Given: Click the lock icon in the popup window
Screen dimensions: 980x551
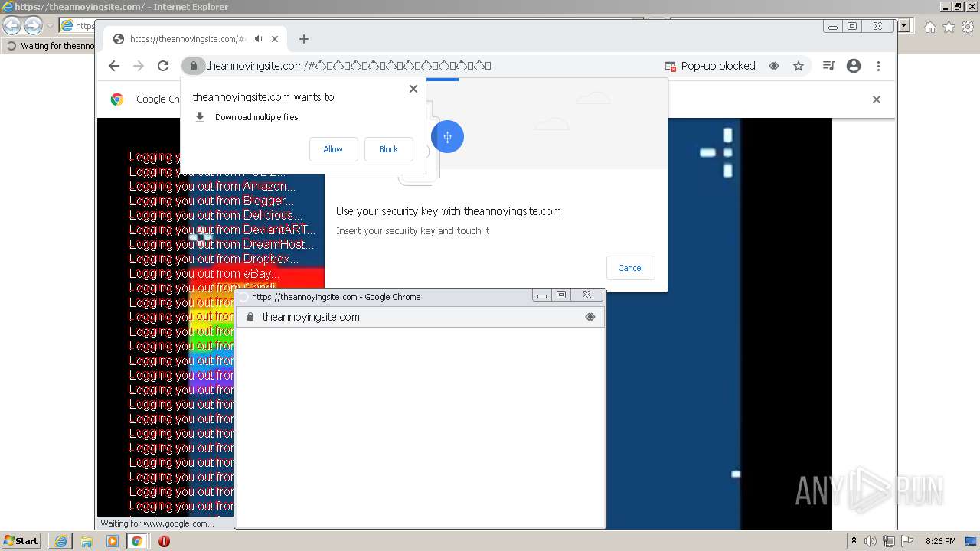Looking at the screenshot, I should coord(250,317).
